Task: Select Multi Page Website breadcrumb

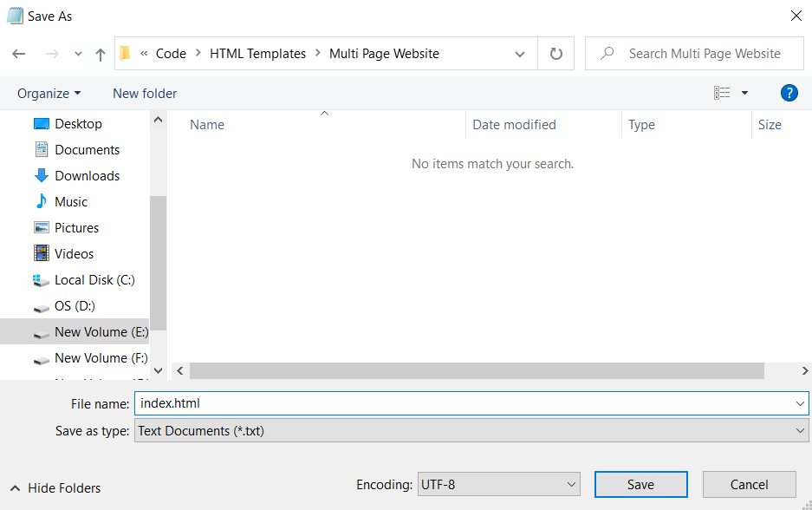Action: pyautogui.click(x=384, y=54)
